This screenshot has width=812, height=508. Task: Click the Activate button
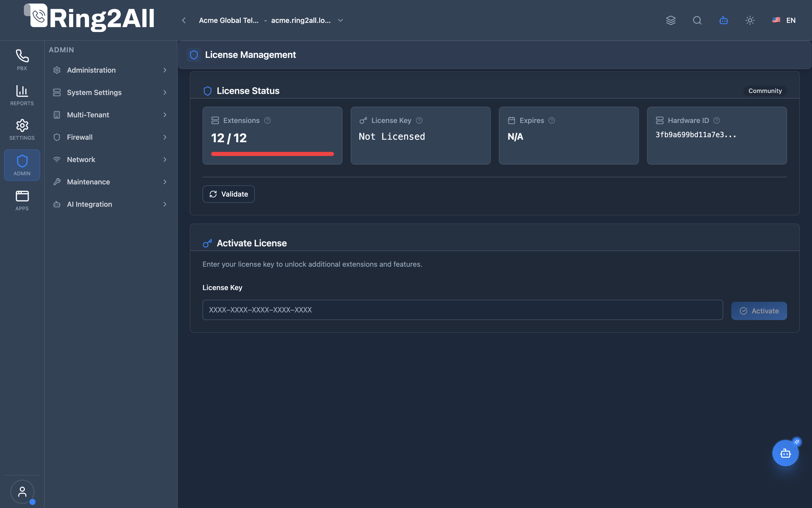[x=759, y=311]
